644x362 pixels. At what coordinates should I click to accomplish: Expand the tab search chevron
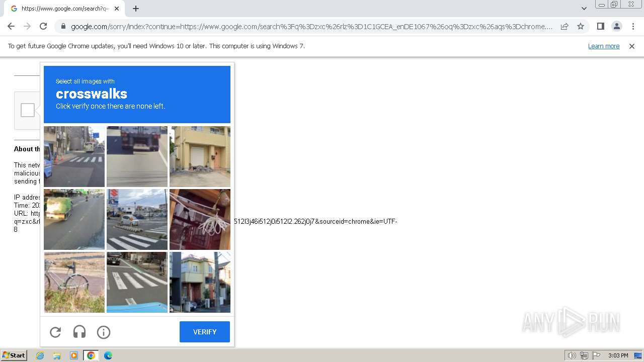[x=584, y=9]
